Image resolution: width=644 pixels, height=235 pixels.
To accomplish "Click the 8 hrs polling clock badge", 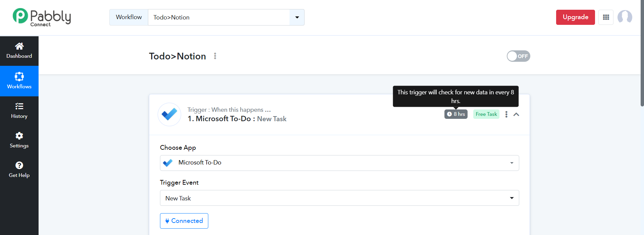I will click(456, 114).
